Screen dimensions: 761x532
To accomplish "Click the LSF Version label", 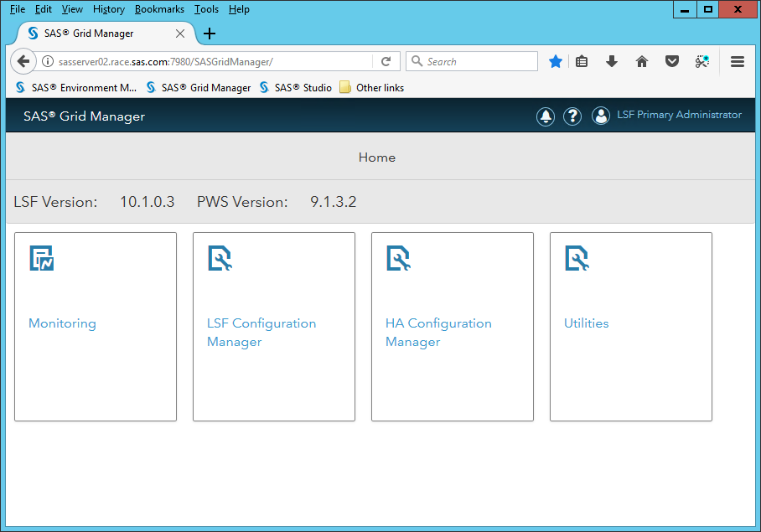I will pos(55,202).
